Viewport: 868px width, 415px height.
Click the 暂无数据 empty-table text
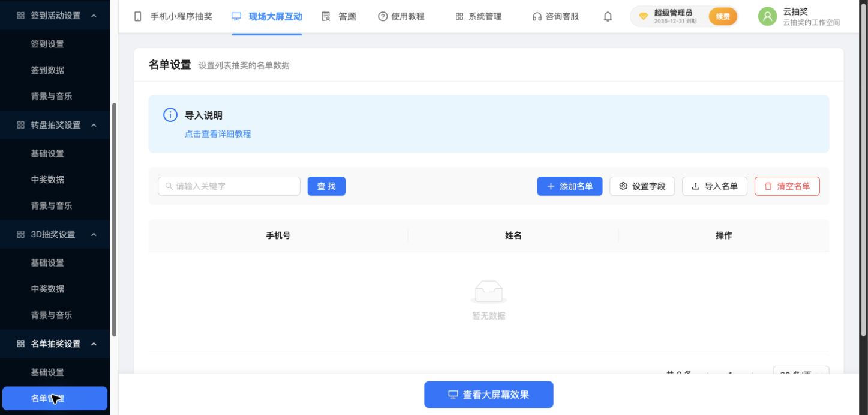pyautogui.click(x=489, y=316)
